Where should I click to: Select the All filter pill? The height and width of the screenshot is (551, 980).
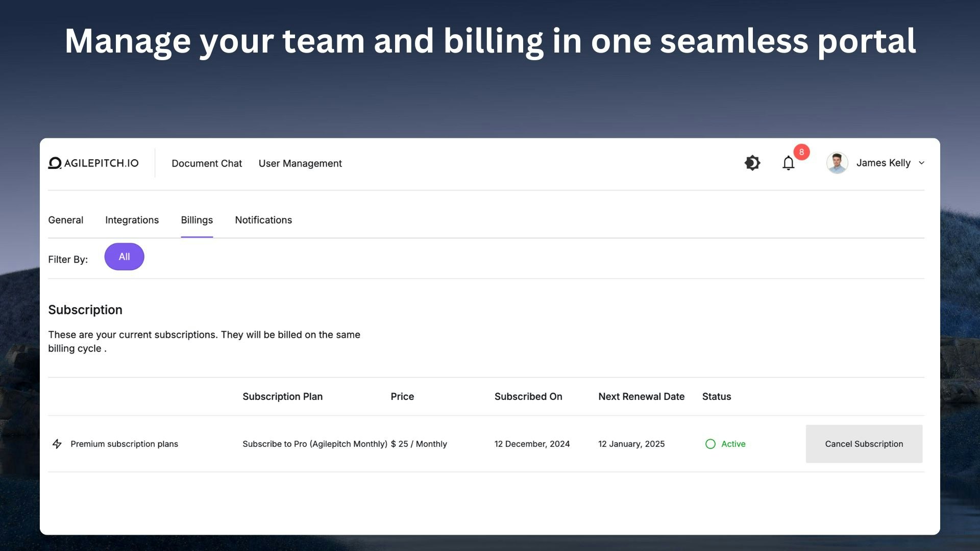tap(124, 257)
